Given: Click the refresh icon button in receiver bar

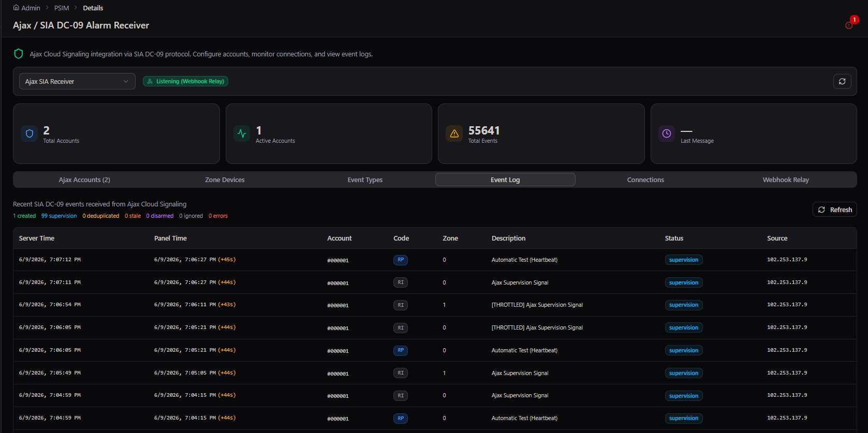Looking at the screenshot, I should tap(842, 81).
